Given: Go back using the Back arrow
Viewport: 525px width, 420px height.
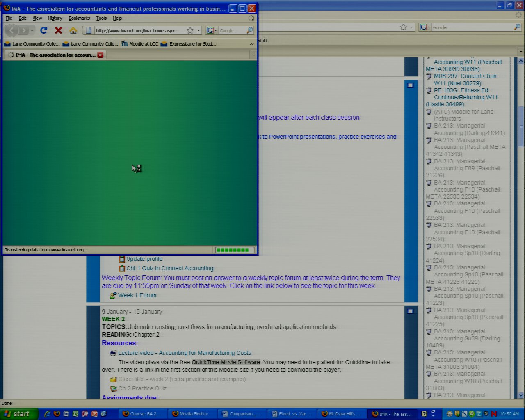Looking at the screenshot, I should [11, 30].
